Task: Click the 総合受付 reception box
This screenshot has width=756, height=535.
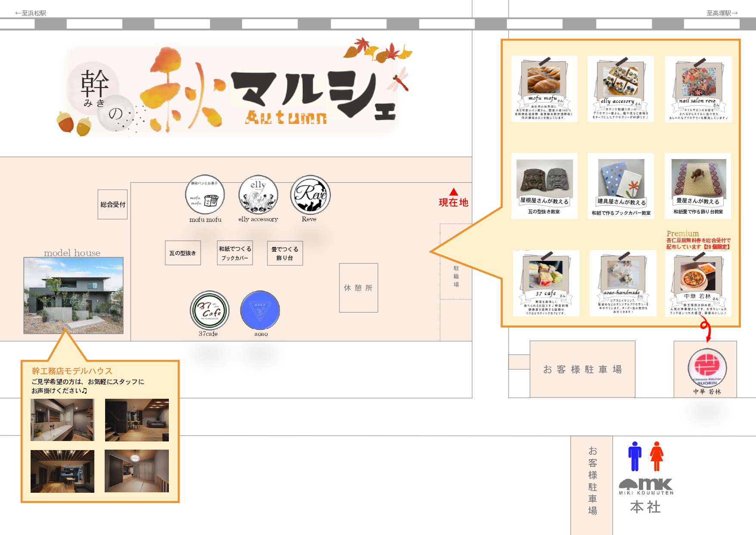Action: coord(112,204)
